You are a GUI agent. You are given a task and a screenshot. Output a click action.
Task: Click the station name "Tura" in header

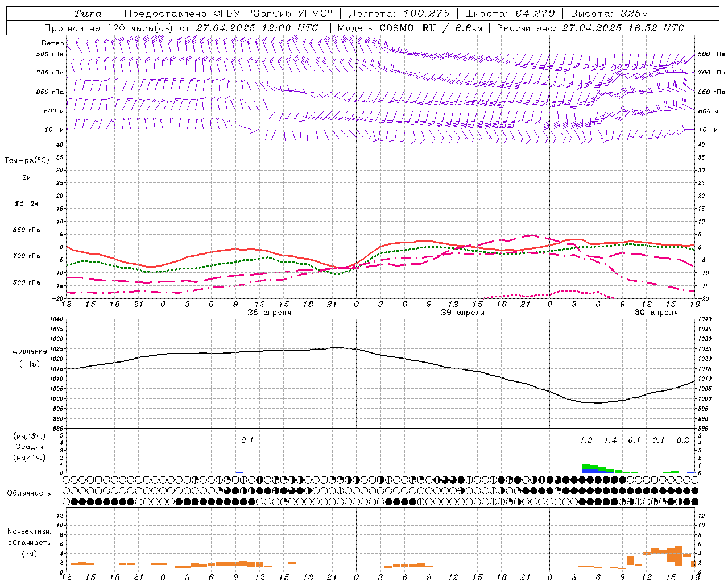[x=88, y=14]
